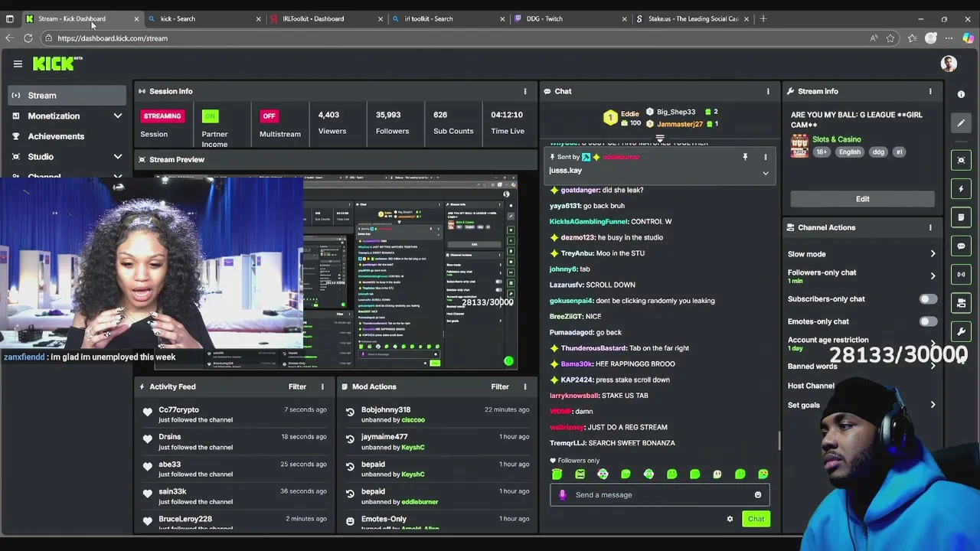Undo Bobjohnny318 unban mod action
Screen dimensions: 980x551
350,412
